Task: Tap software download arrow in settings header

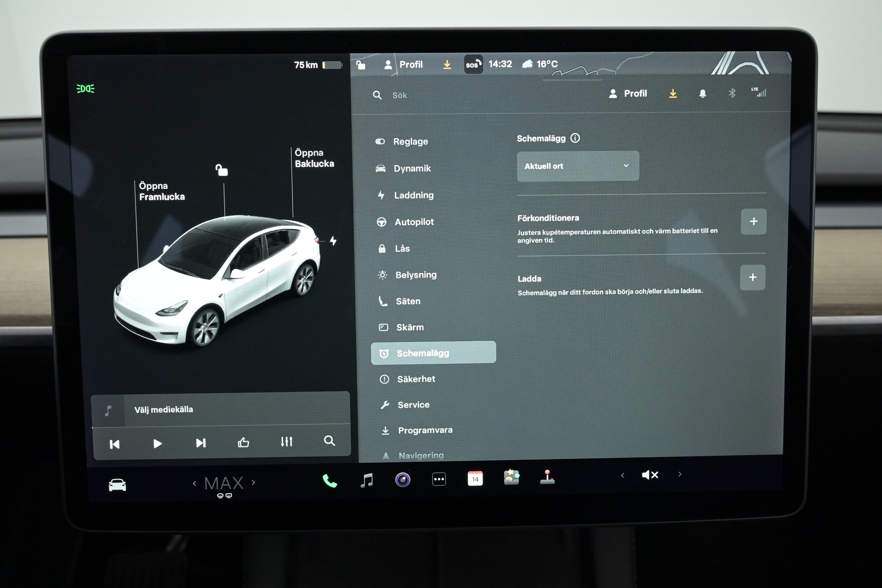Action: (x=673, y=93)
